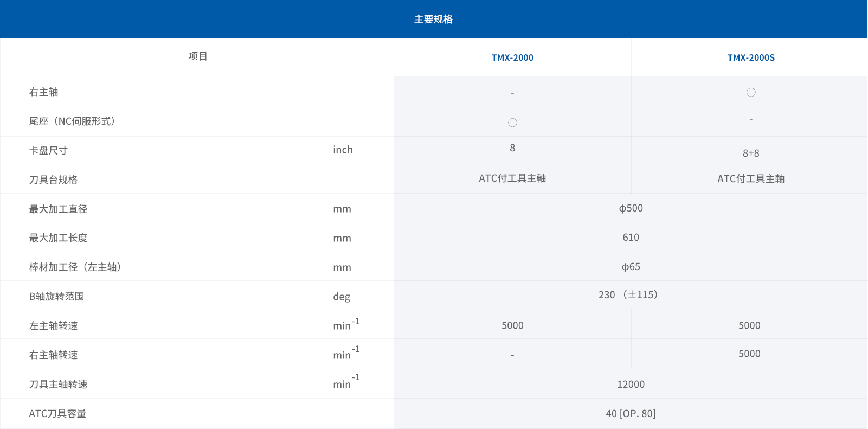
Task: Click the 40 [OP. 80] value
Action: 631,414
